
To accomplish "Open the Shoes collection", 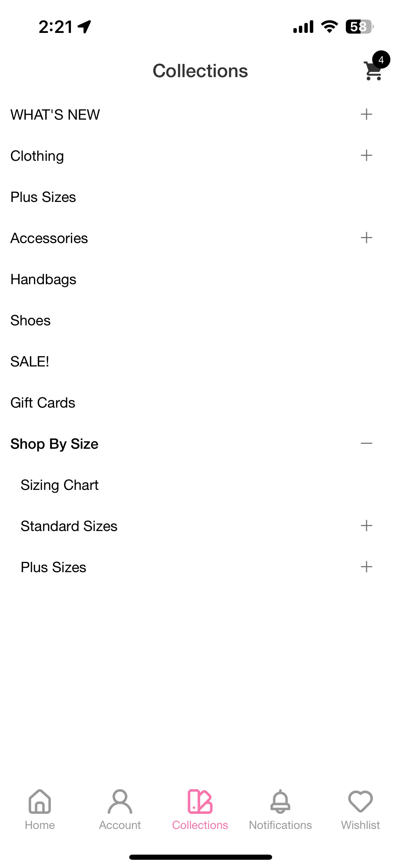I will point(31,321).
